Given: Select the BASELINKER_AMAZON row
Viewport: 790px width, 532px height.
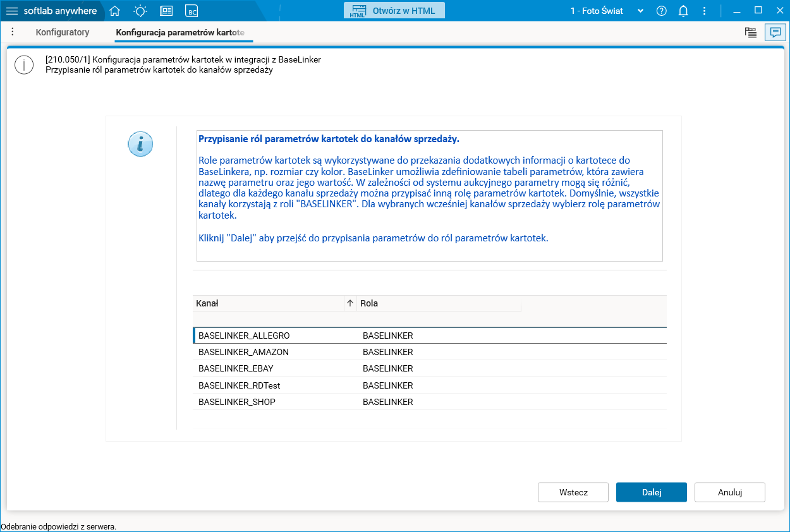Looking at the screenshot, I should 430,352.
